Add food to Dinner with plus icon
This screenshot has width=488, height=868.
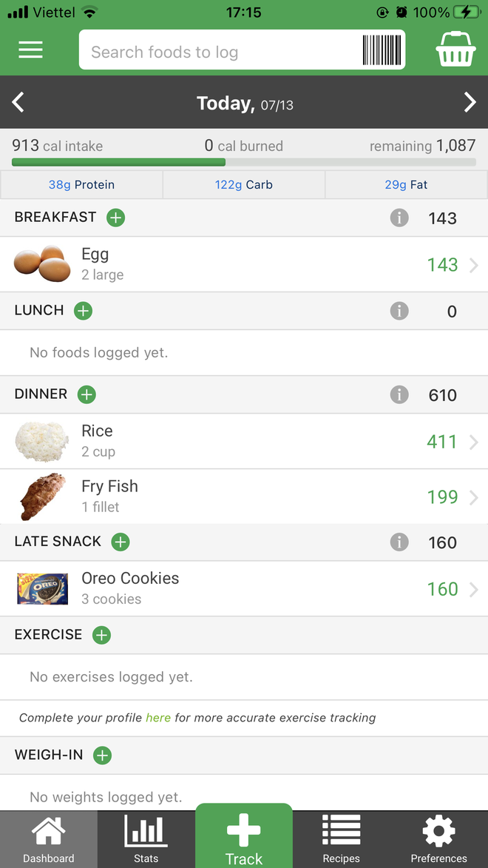pos(87,394)
